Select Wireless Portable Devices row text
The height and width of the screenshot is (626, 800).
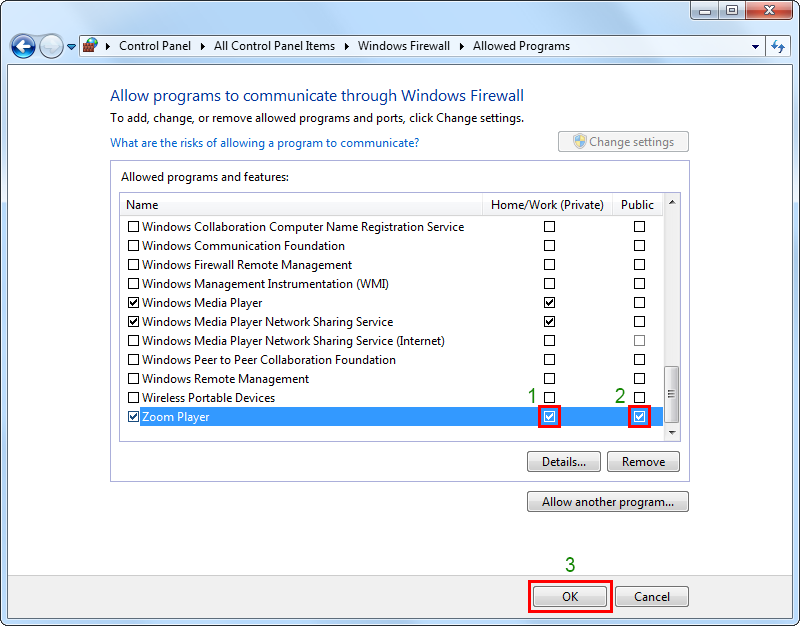point(208,398)
